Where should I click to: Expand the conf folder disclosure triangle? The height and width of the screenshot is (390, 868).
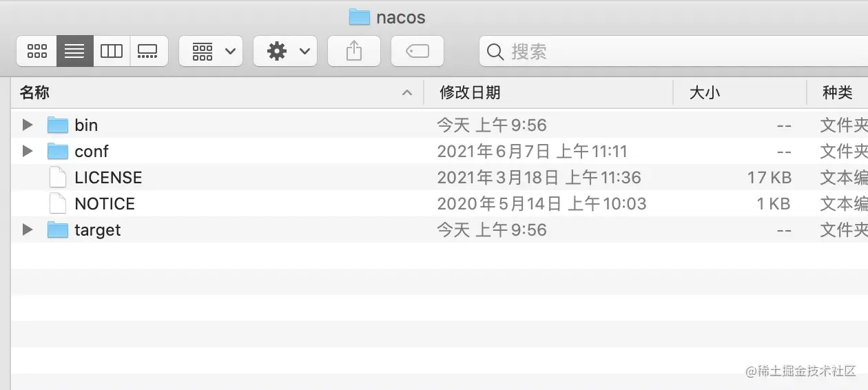(28, 151)
